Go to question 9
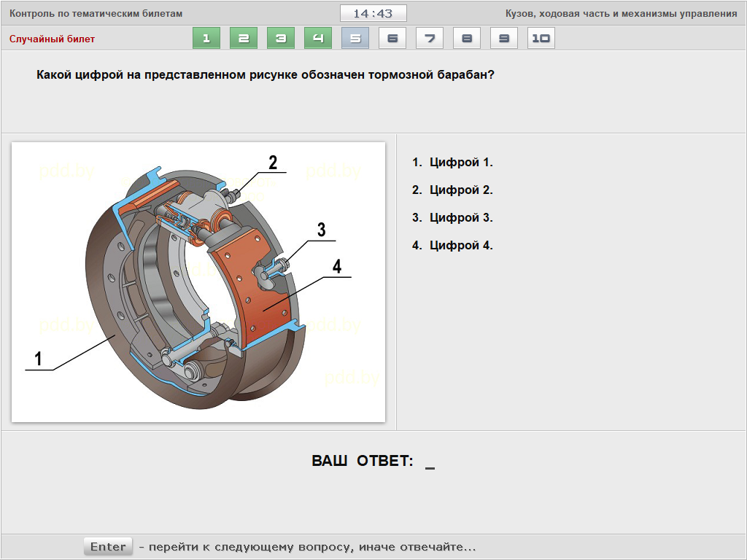This screenshot has height=560, width=747. (504, 39)
